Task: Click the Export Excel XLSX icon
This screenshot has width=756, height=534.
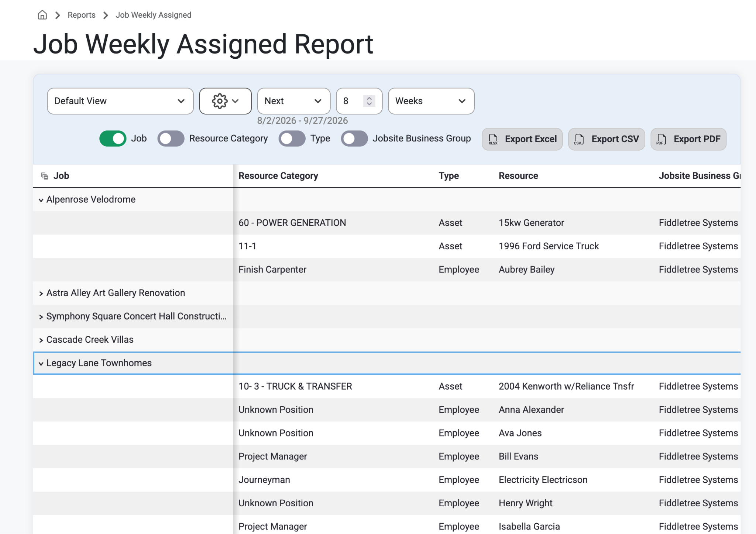Action: pos(493,139)
